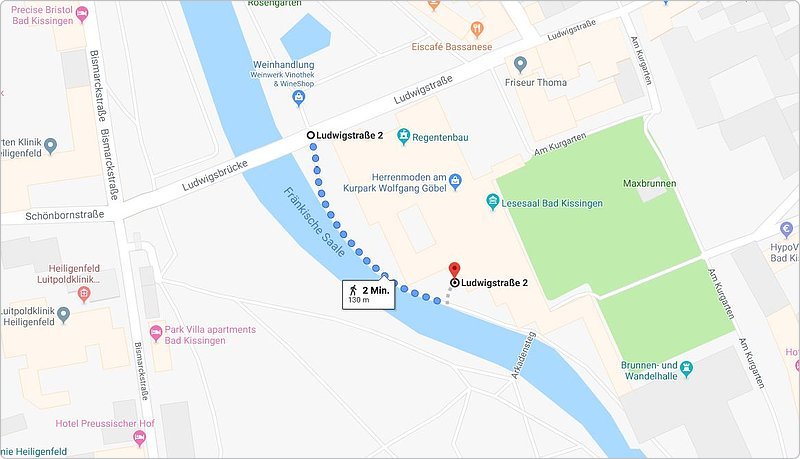Open Hotel Preussischer Hof bed icon
800x459 pixels.
tap(139, 438)
